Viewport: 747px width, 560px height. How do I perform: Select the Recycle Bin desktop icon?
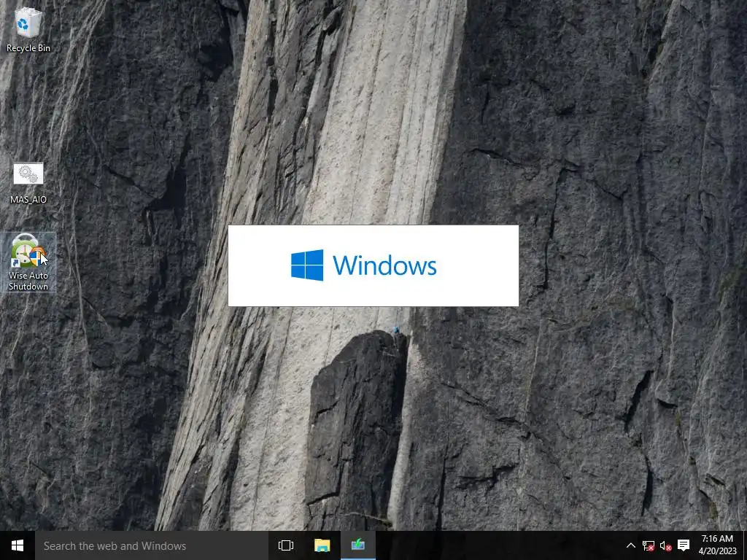click(x=28, y=29)
